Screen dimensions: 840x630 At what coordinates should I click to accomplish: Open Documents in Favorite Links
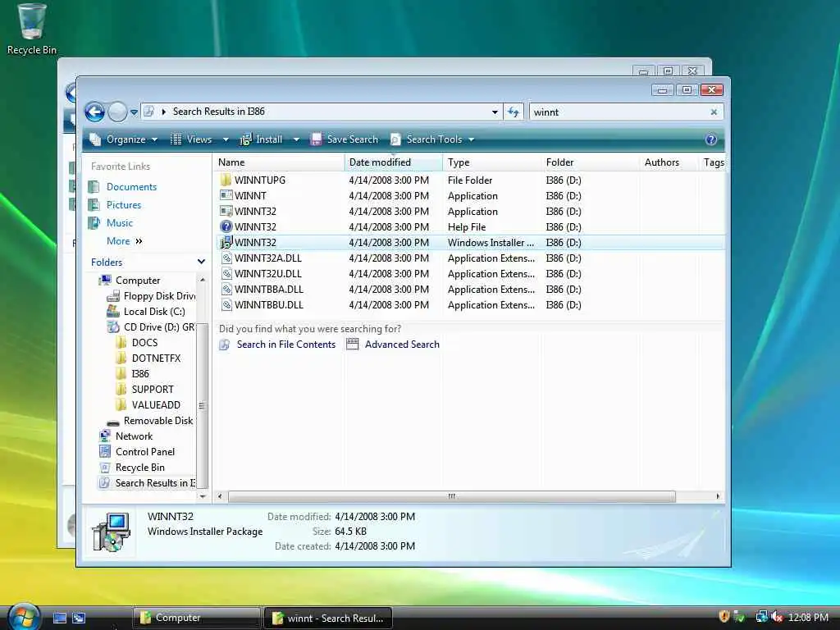tap(131, 187)
